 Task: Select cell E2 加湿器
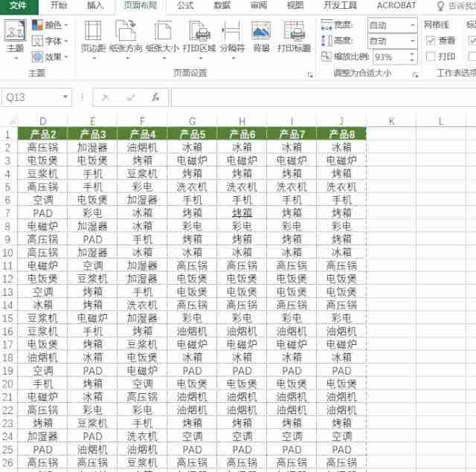[x=92, y=148]
